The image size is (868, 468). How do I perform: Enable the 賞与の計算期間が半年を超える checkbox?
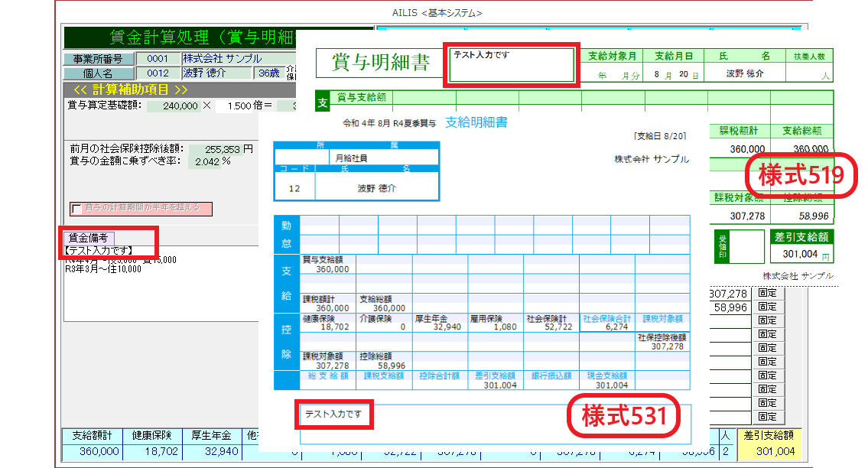click(x=76, y=209)
